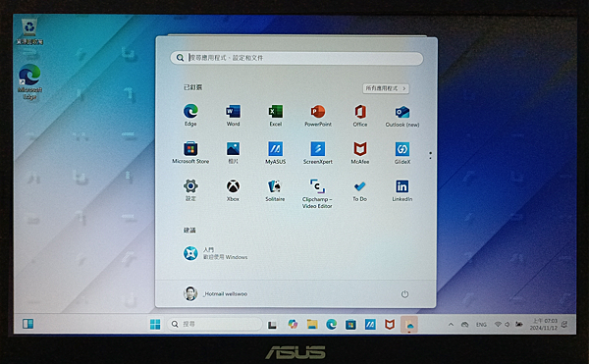
Task: Launch Edge from the taskbar
Action: 332,324
